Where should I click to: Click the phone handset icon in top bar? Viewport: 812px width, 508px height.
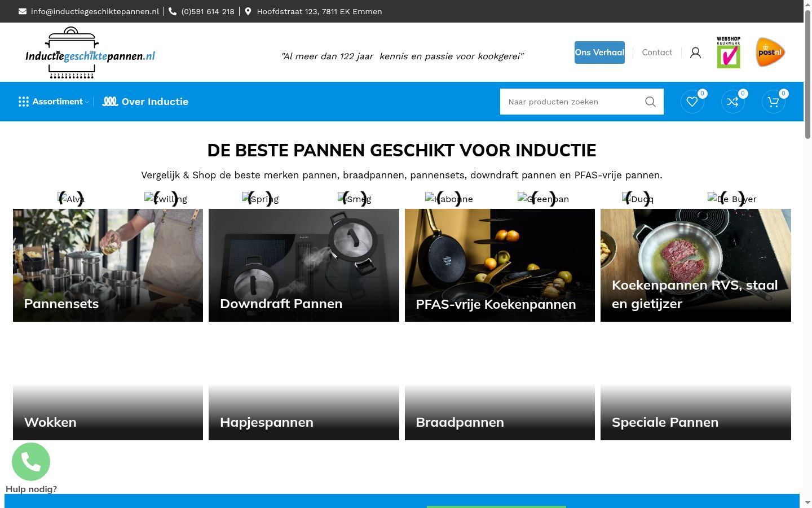coord(173,11)
